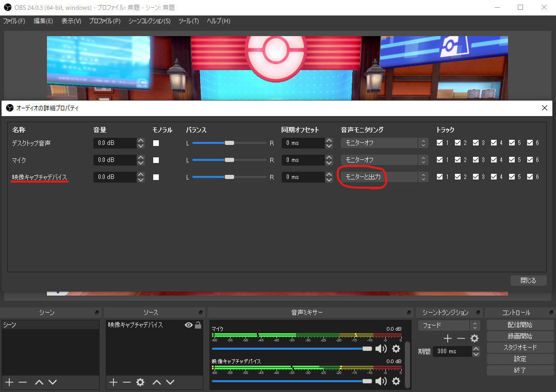
Task: Mute マイク speaker icon in mixer
Action: click(x=381, y=349)
